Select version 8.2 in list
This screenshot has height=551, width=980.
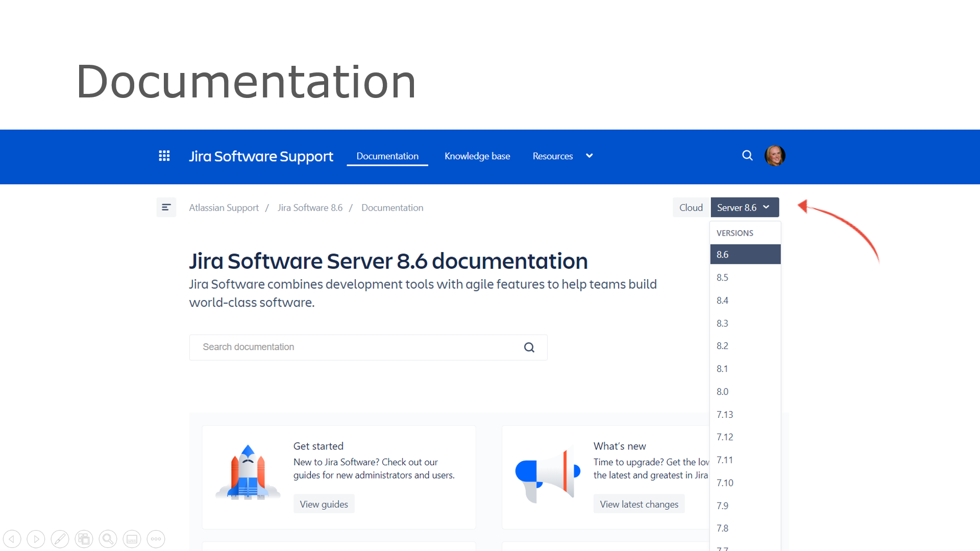(x=745, y=345)
